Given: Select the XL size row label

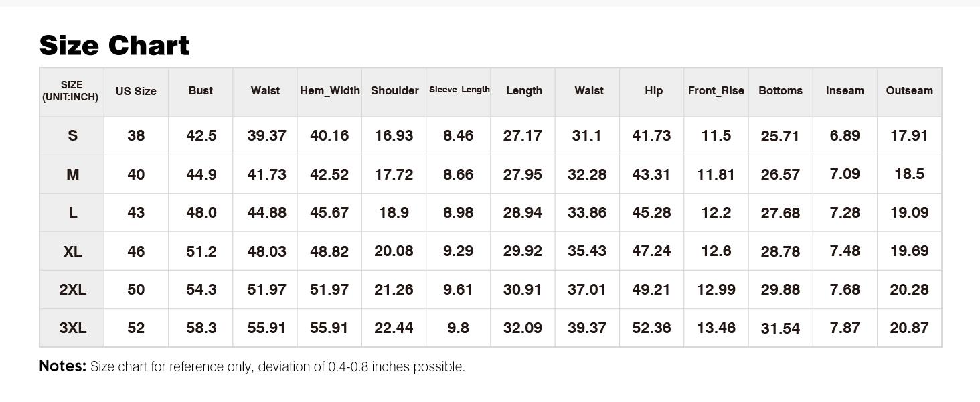Looking at the screenshot, I should [x=72, y=251].
